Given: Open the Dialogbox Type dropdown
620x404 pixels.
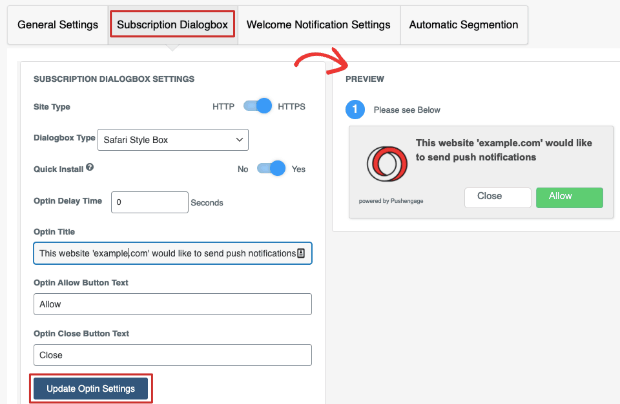Looking at the screenshot, I should click(173, 140).
